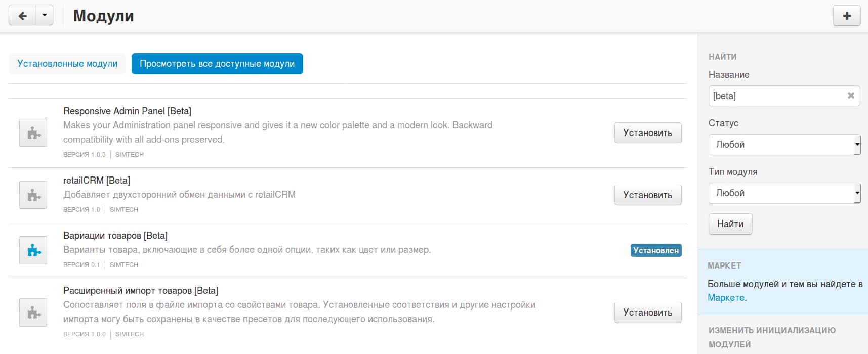This screenshot has width=868, height=354.
Task: Switch to Установленные модули tab
Action: (x=67, y=64)
